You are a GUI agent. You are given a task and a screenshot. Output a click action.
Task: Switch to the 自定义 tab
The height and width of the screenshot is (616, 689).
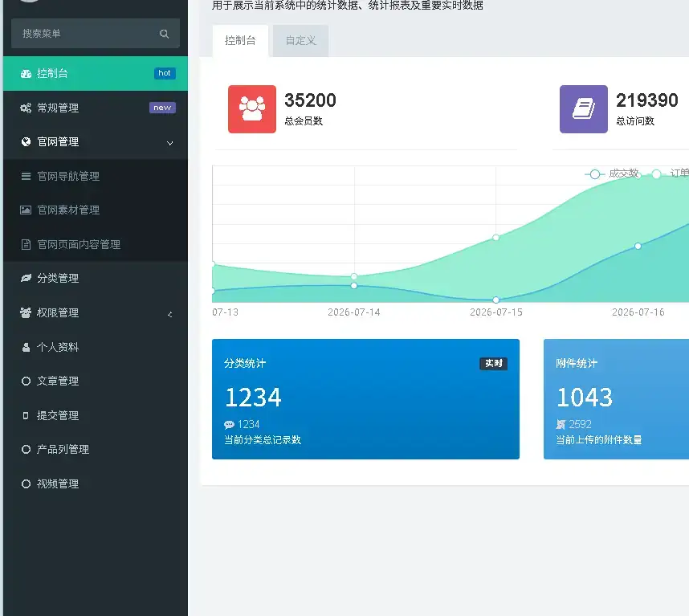[x=300, y=41]
